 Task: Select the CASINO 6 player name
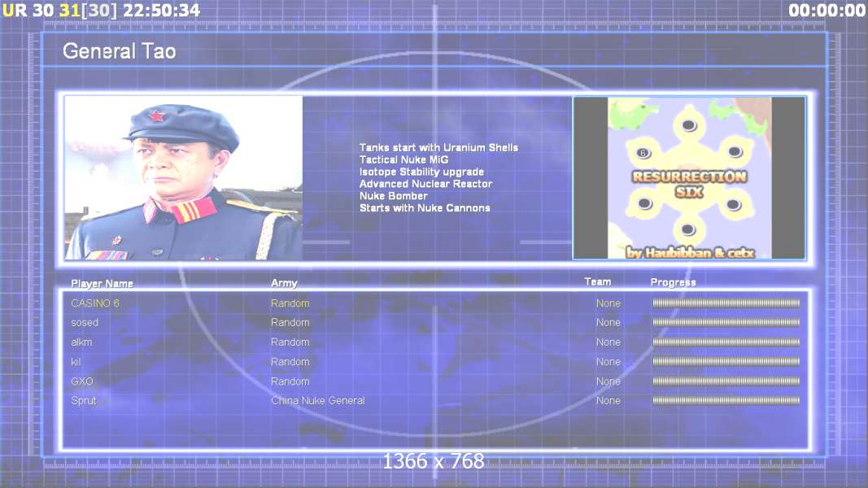(95, 303)
